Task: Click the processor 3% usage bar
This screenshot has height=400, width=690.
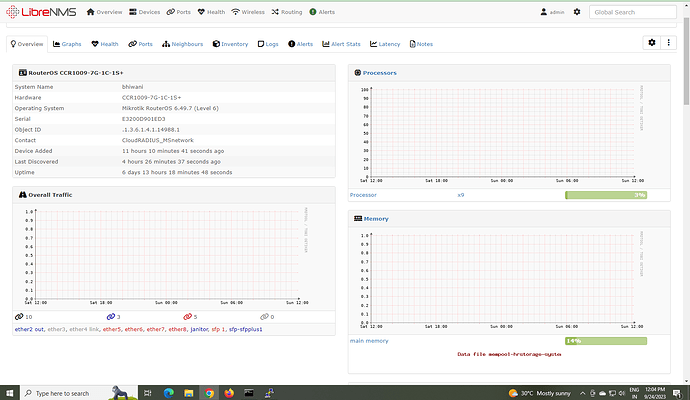Action: (x=606, y=195)
